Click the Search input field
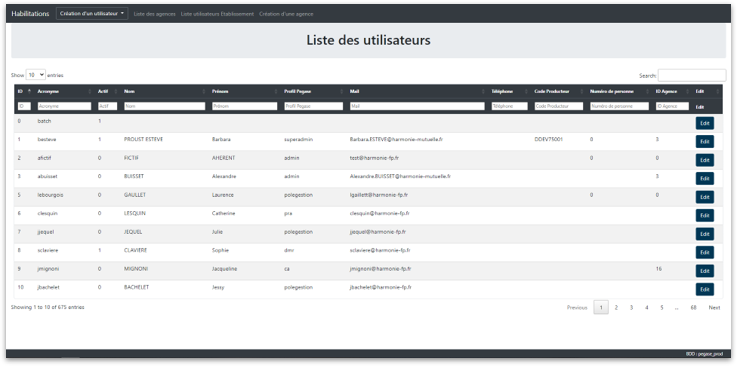 point(692,75)
